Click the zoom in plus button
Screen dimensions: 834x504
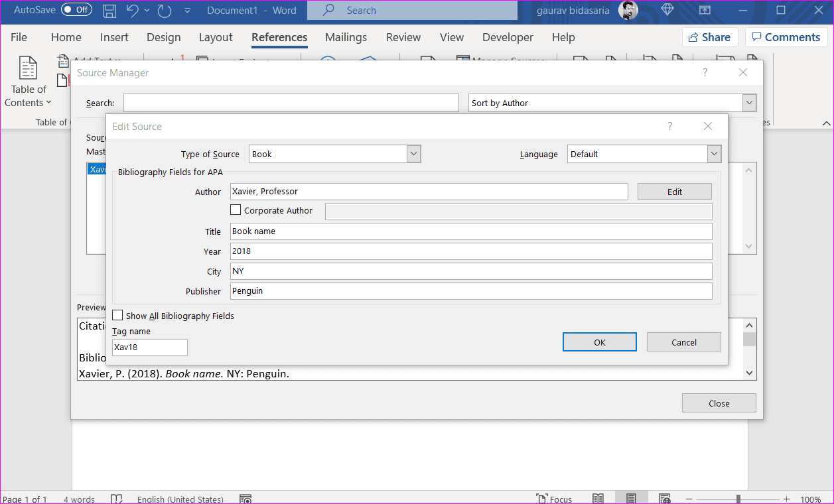click(787, 499)
